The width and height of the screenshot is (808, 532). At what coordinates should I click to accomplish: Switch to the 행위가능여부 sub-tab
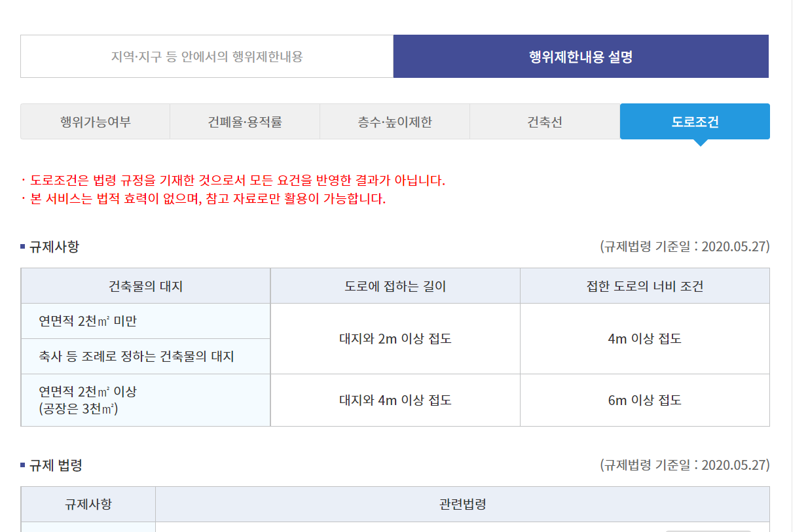pyautogui.click(x=96, y=122)
